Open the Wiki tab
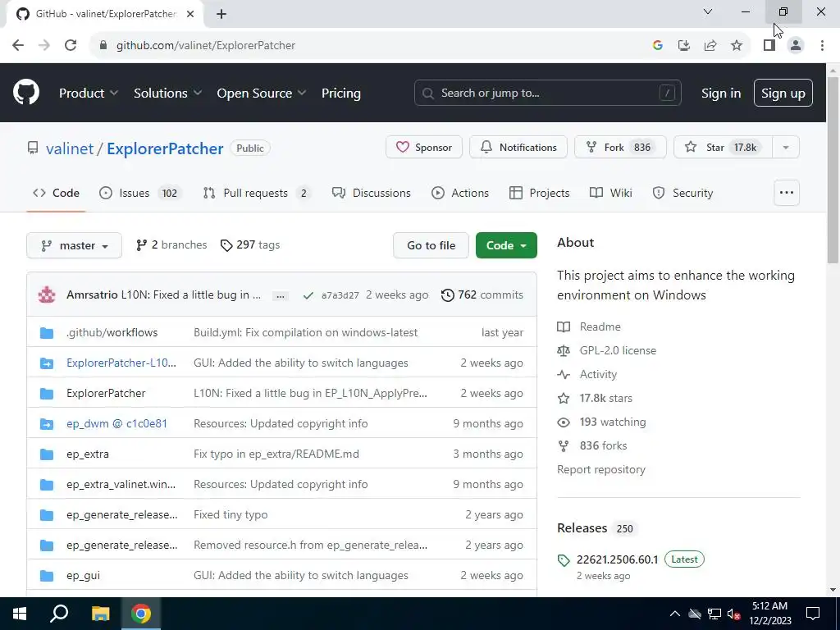The height and width of the screenshot is (630, 840). pos(611,193)
